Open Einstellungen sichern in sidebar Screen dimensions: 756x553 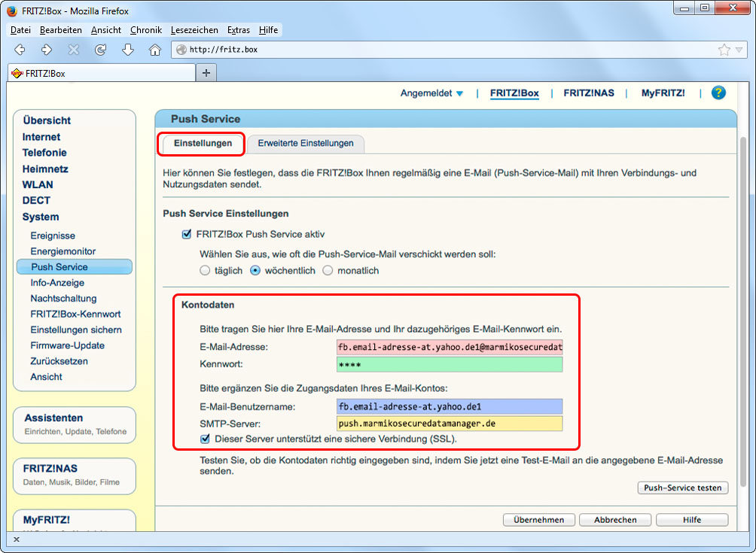(x=76, y=330)
